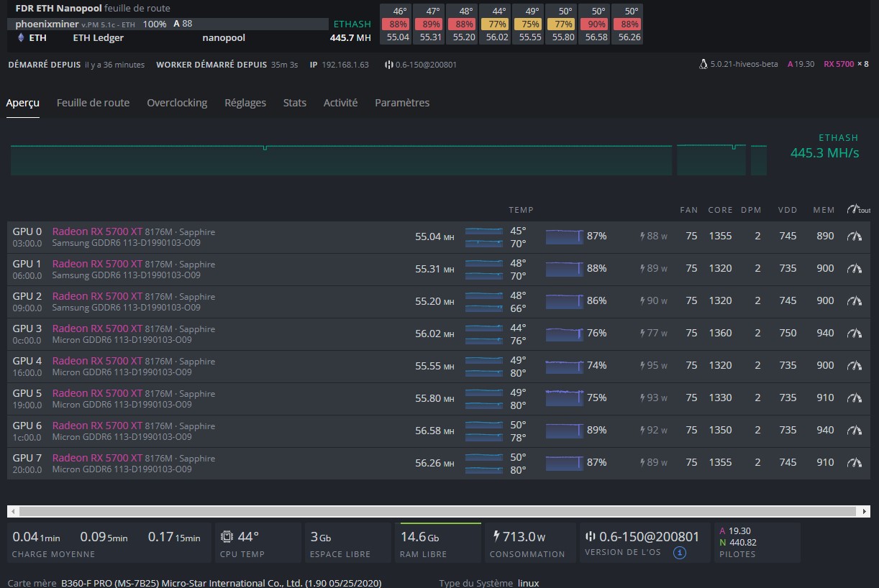This screenshot has width=879, height=588.
Task: Click GPU 7 temperature graph
Action: click(x=484, y=463)
